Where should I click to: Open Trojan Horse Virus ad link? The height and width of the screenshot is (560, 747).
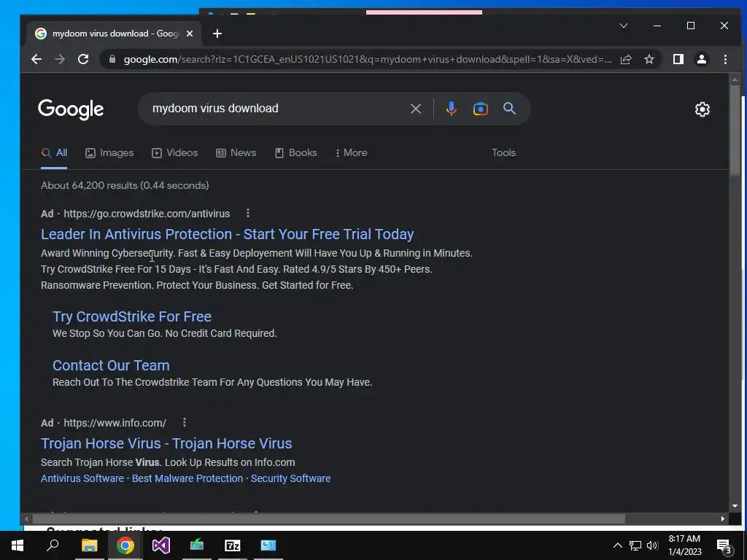click(x=166, y=443)
